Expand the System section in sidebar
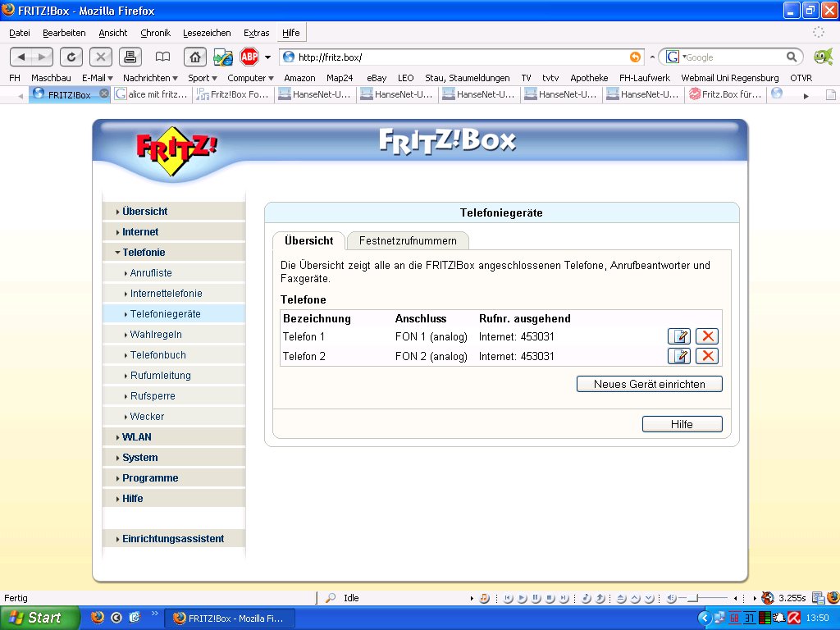The height and width of the screenshot is (630, 840). (140, 458)
